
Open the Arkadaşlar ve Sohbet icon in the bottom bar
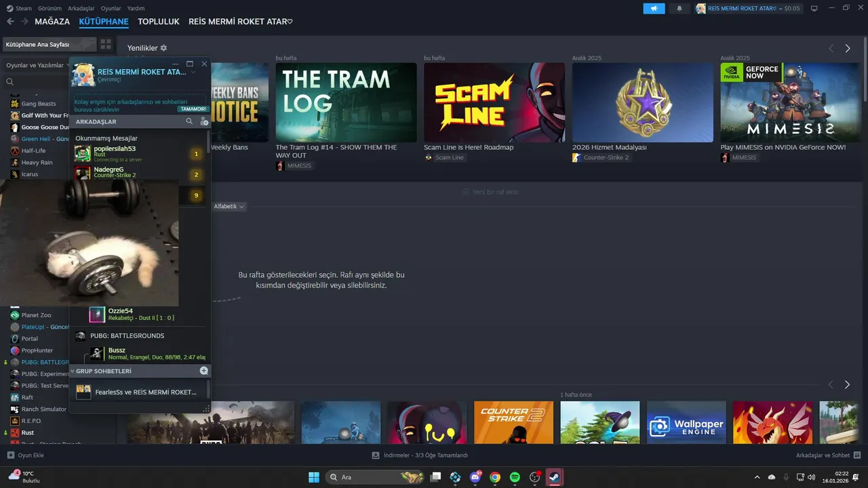tap(857, 455)
